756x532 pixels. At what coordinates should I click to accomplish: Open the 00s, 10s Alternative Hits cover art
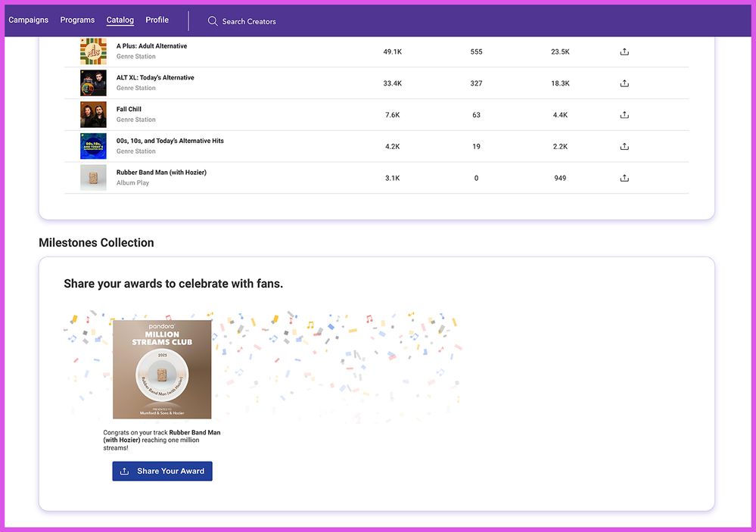tap(93, 146)
